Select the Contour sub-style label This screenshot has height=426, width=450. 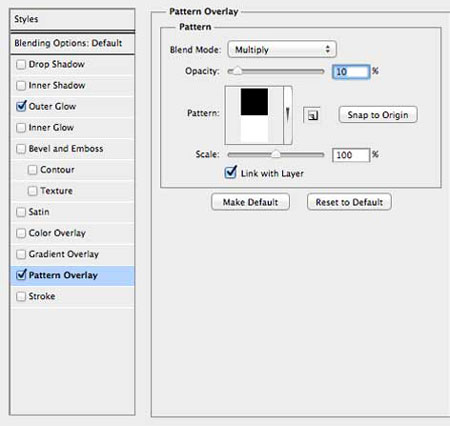click(x=57, y=170)
